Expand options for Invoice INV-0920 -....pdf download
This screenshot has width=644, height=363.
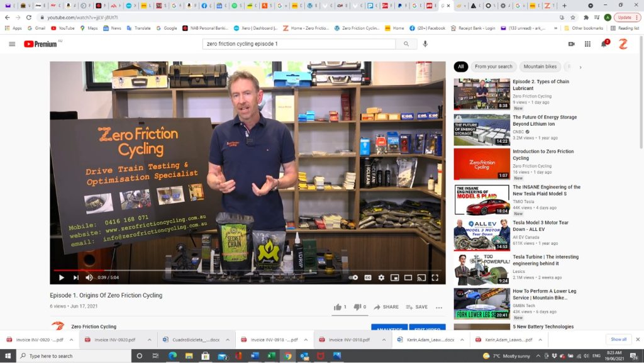(x=71, y=340)
